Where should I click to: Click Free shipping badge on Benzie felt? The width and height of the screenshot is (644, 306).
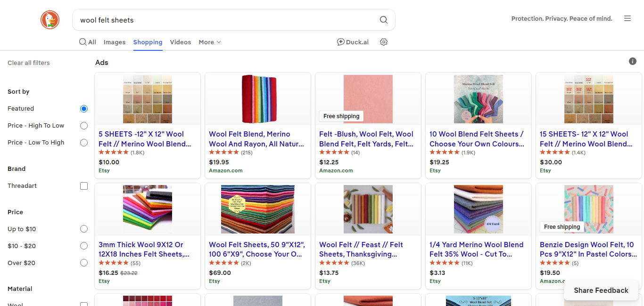pyautogui.click(x=562, y=227)
